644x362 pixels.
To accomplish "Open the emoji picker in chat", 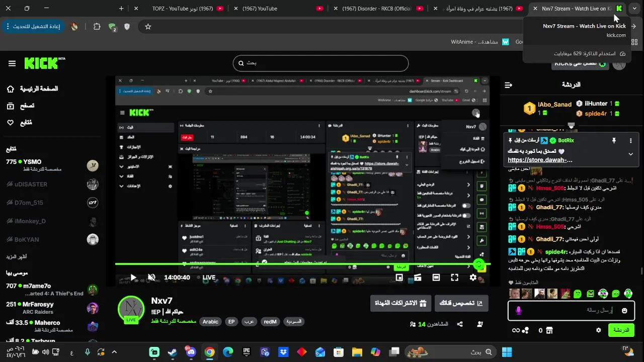I will [624, 311].
